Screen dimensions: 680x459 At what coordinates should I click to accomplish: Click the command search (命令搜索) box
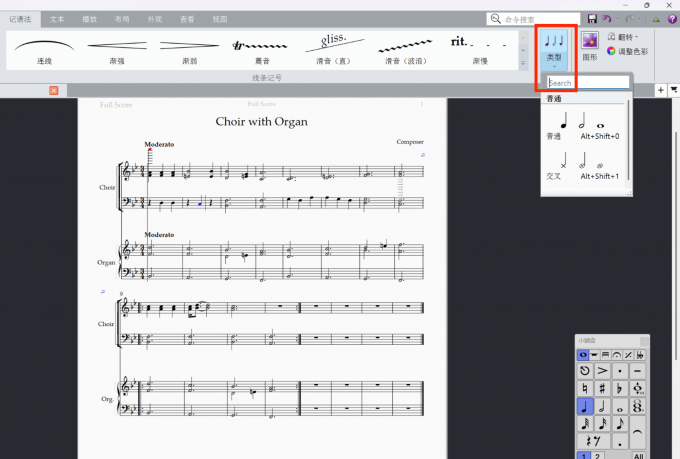(x=533, y=19)
